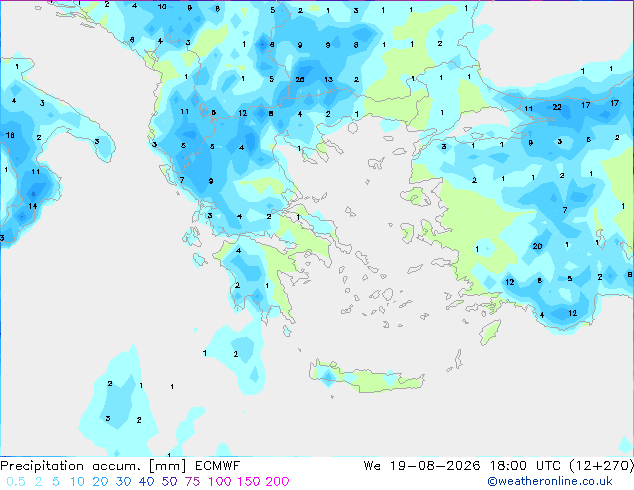Click the 'We 19-08-2026' date text
Screen dimensions: 634x490
[x=422, y=466]
